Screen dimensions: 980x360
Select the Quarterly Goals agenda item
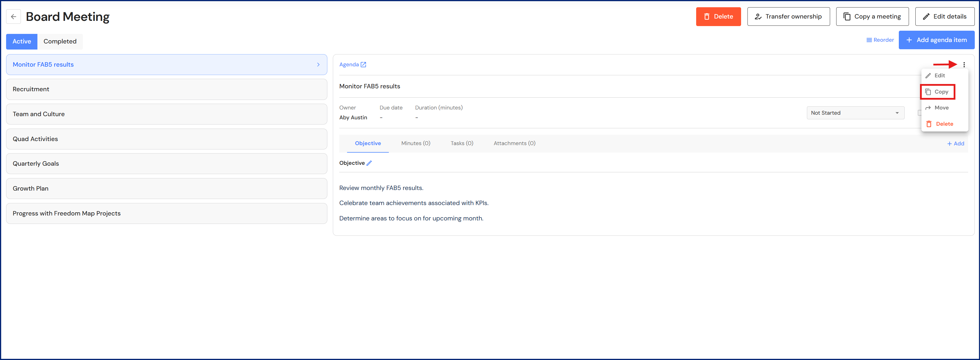pos(166,164)
